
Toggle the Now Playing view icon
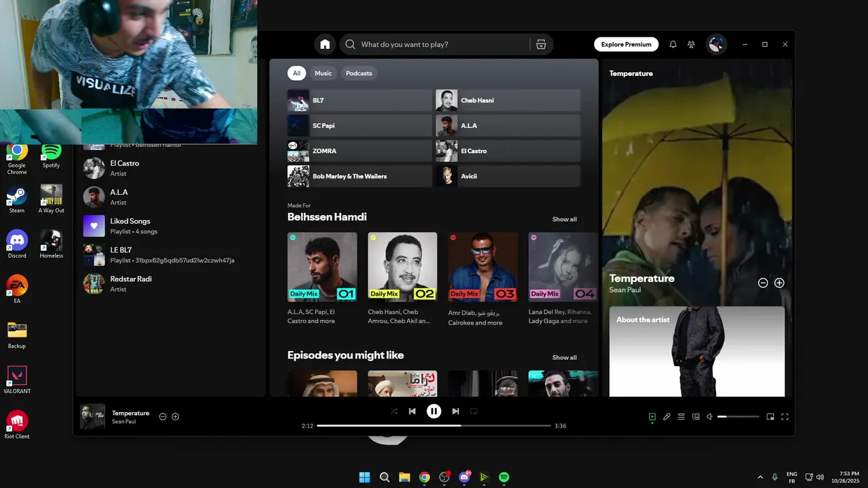[x=652, y=417]
